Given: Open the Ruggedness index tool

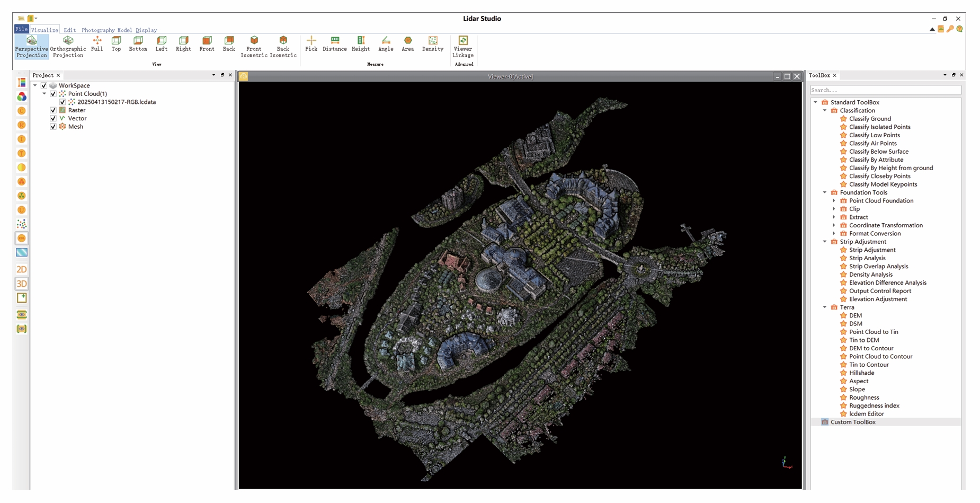Looking at the screenshot, I should click(x=874, y=406).
